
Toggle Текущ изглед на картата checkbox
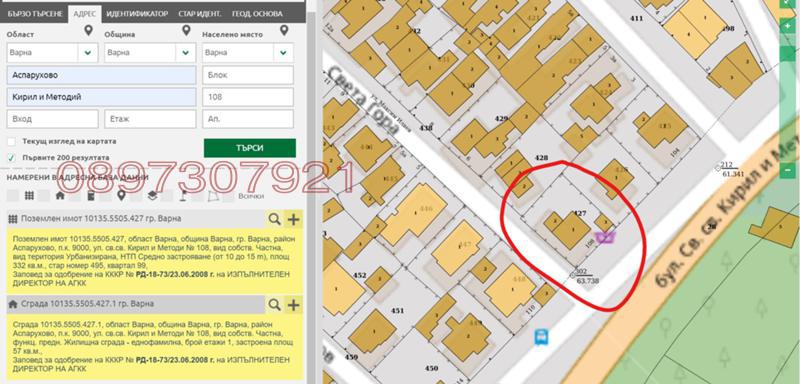[12, 142]
